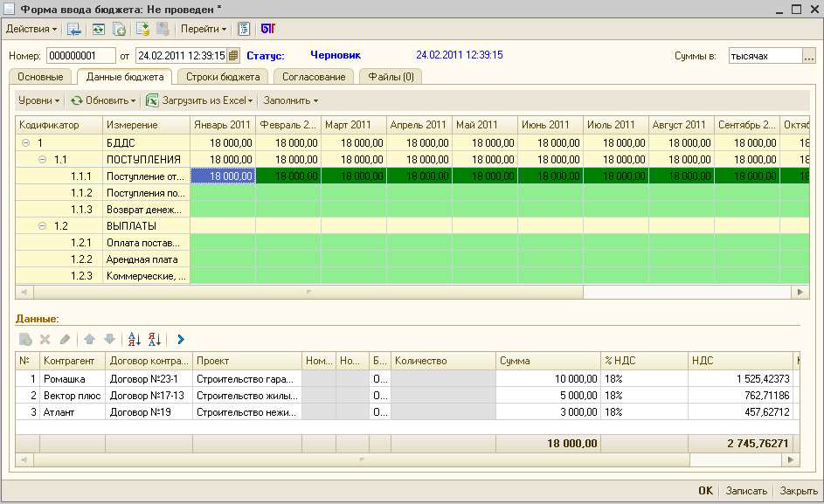Collapse the ПОСТУПЛЕНИЯ node 1.1
This screenshot has height=504, width=824.
[x=42, y=160]
